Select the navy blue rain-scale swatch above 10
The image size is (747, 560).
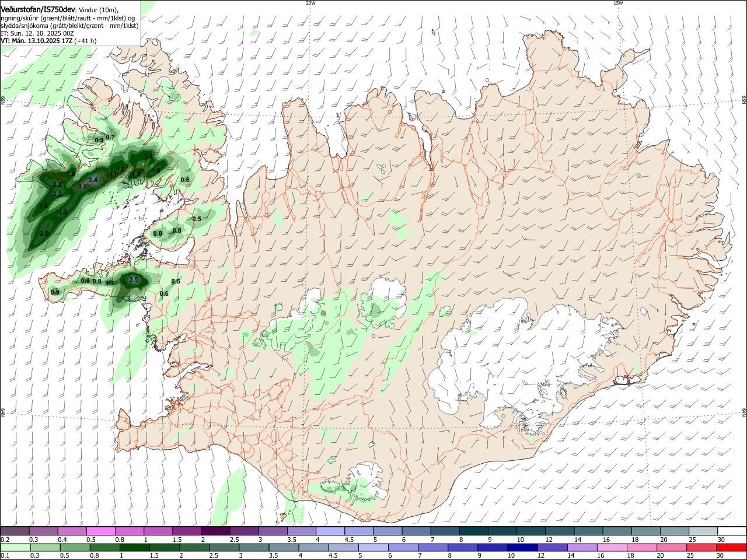pos(522,548)
